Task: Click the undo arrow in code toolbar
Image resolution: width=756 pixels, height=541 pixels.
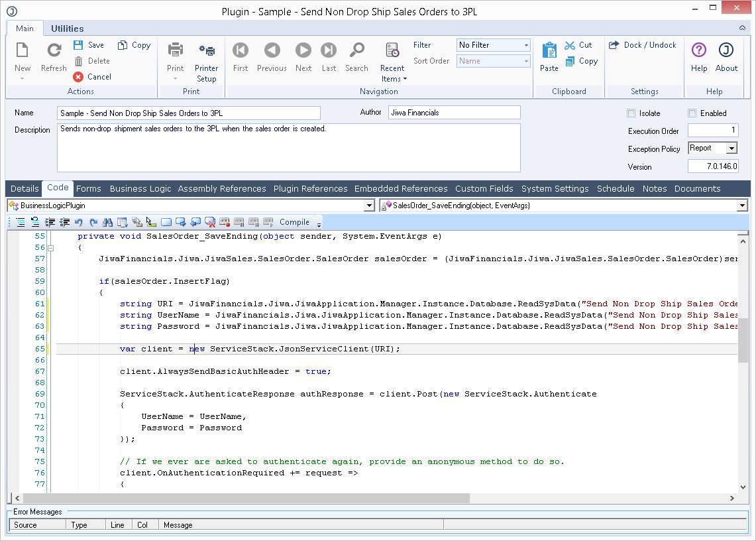Action: coord(79,222)
